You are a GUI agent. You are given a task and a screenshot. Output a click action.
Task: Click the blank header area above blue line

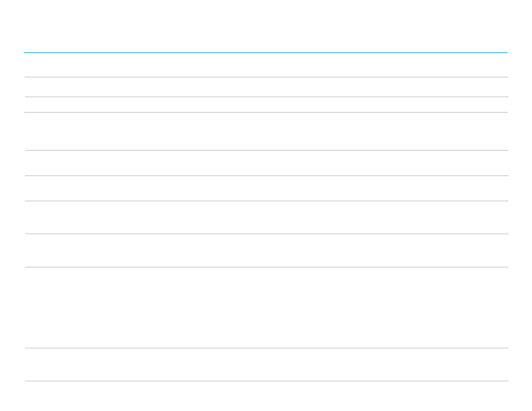265,27
